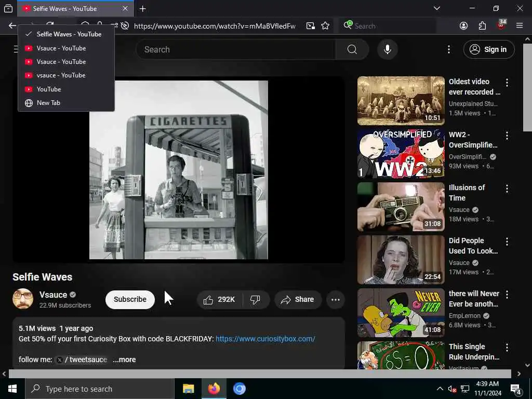Open the curiositybox.com link

pos(265,339)
